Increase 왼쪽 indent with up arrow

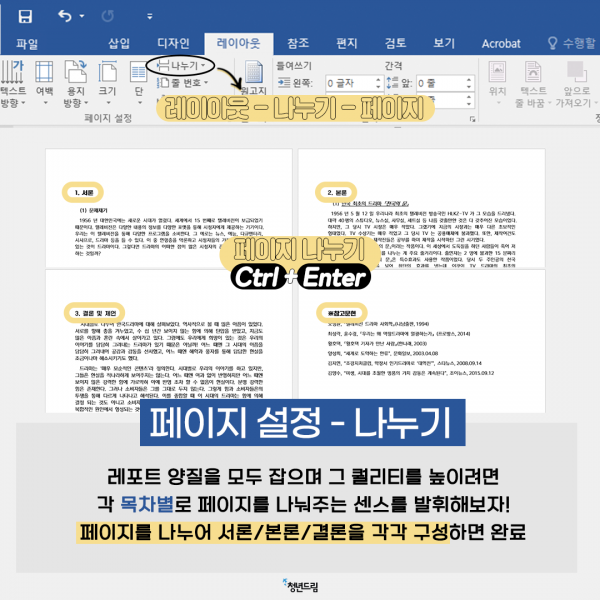378,80
